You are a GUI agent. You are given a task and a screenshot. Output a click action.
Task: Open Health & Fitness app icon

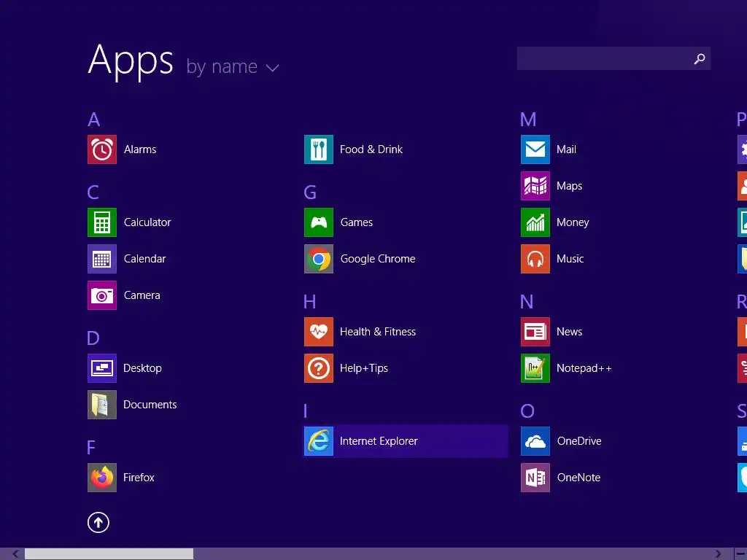coord(319,332)
